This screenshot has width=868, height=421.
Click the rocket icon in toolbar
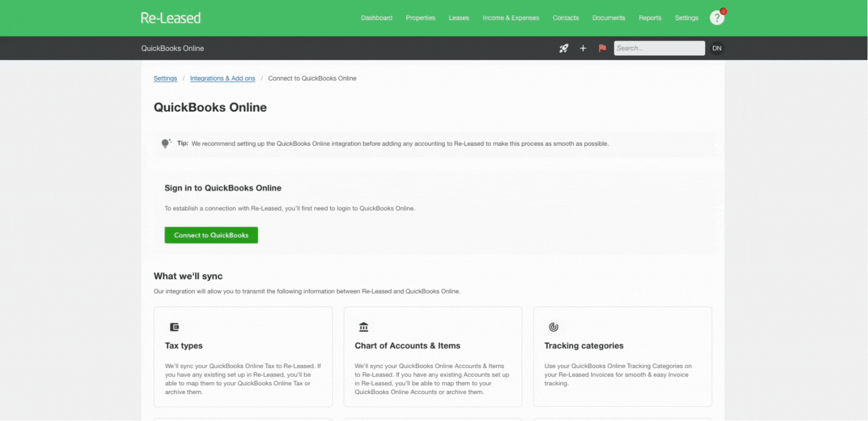(564, 48)
